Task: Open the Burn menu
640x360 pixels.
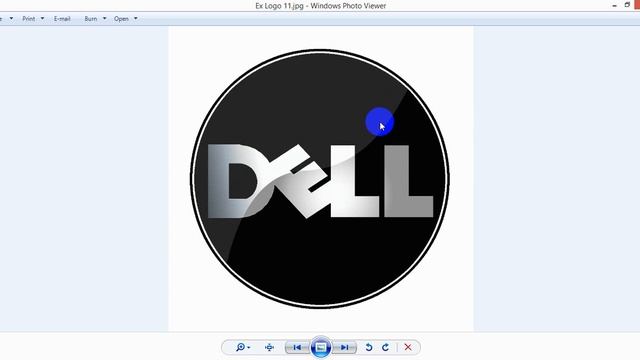Action: [91, 19]
